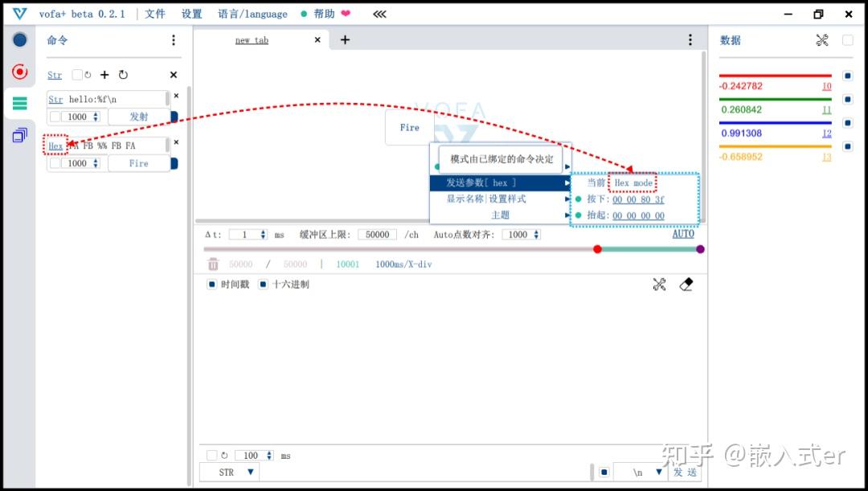This screenshot has height=491, width=868.
Task: Click the blue connection icon at sidebar top
Action: point(19,39)
